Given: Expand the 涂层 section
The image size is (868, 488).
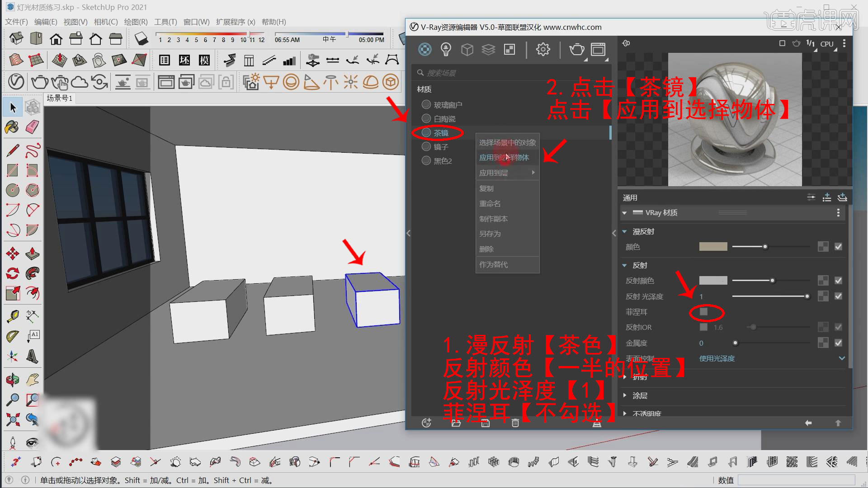Looking at the screenshot, I should (625, 395).
